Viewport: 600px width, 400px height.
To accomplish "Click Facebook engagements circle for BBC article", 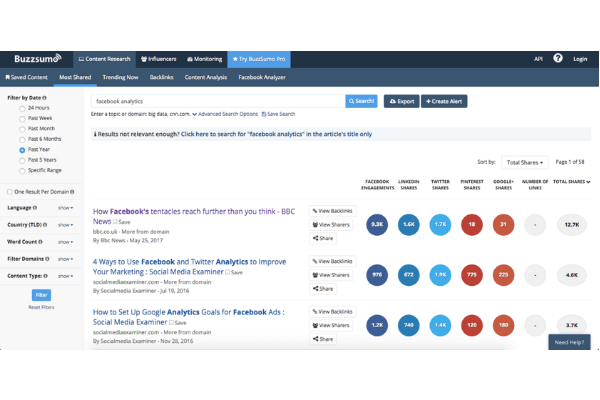I will point(377,225).
